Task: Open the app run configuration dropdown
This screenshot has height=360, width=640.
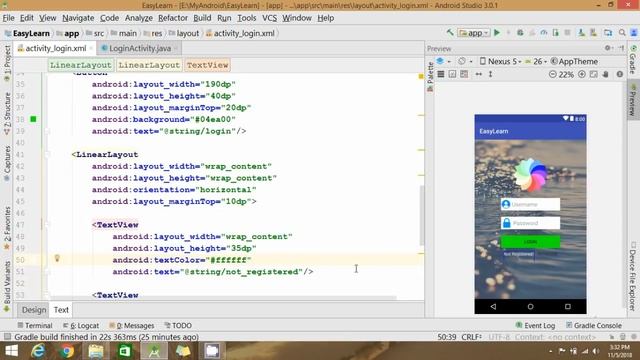Action: pos(474,33)
